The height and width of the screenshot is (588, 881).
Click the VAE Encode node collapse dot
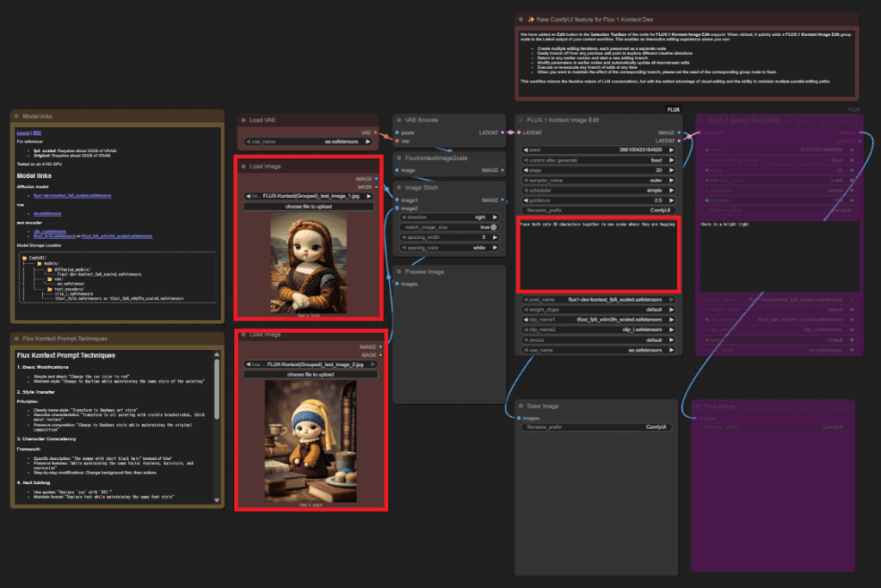[399, 120]
